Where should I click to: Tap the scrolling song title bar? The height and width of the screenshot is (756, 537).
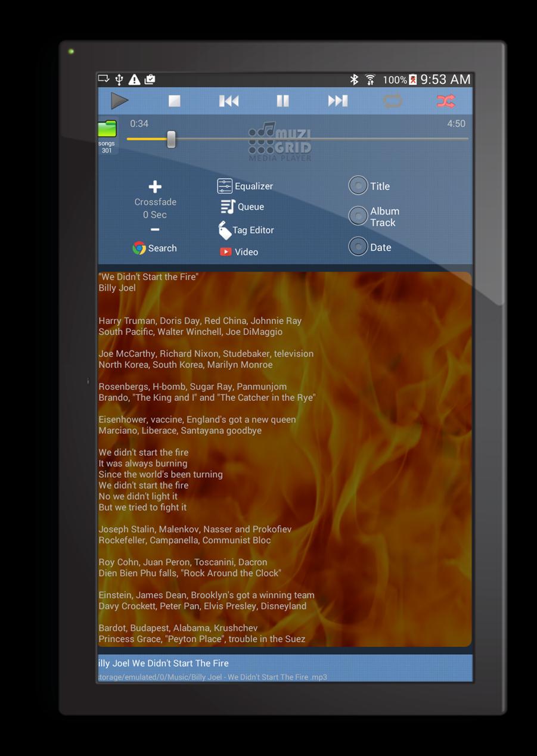pyautogui.click(x=285, y=663)
